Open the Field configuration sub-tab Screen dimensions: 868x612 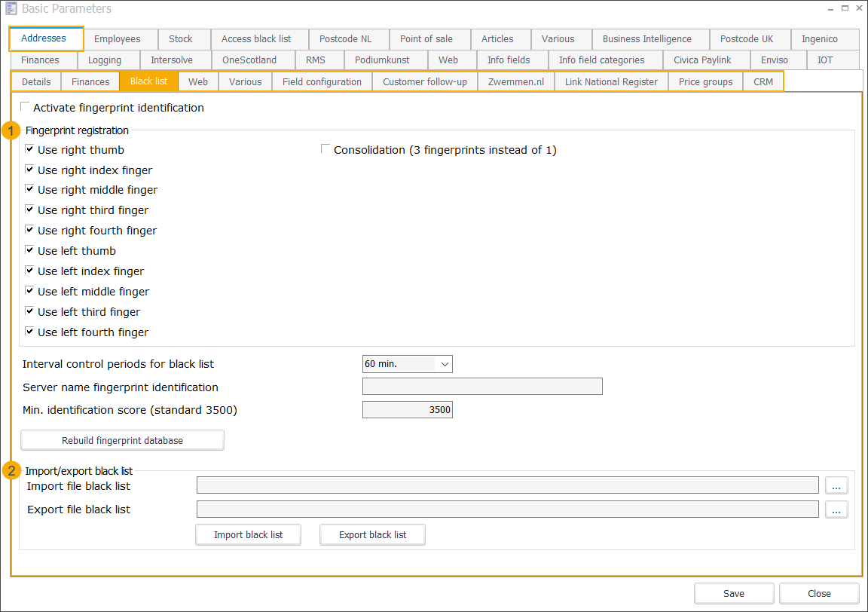(x=322, y=81)
